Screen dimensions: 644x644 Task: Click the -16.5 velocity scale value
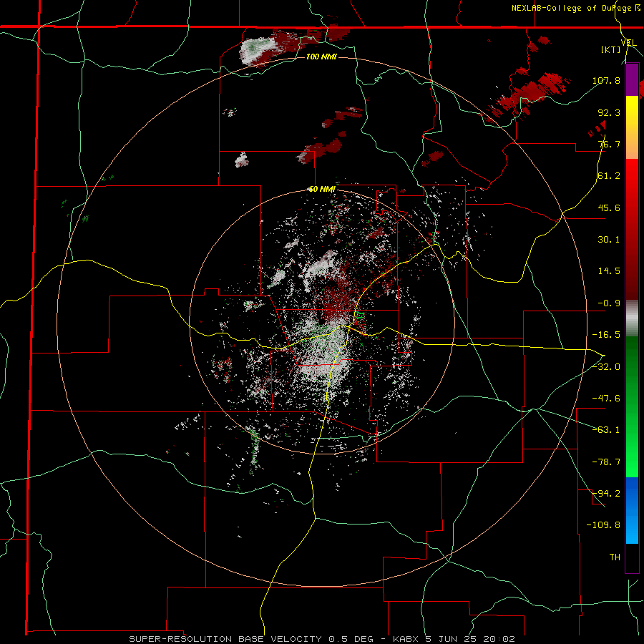click(x=606, y=335)
